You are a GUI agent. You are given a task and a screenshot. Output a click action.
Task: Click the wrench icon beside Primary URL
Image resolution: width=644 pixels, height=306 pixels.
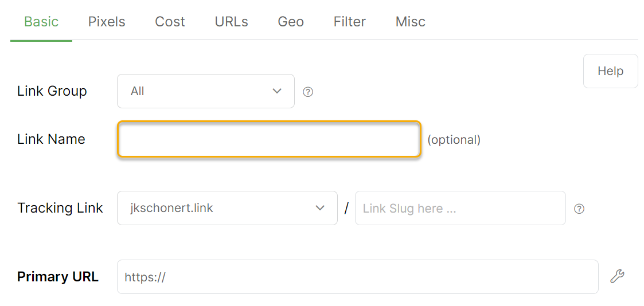coord(617,277)
